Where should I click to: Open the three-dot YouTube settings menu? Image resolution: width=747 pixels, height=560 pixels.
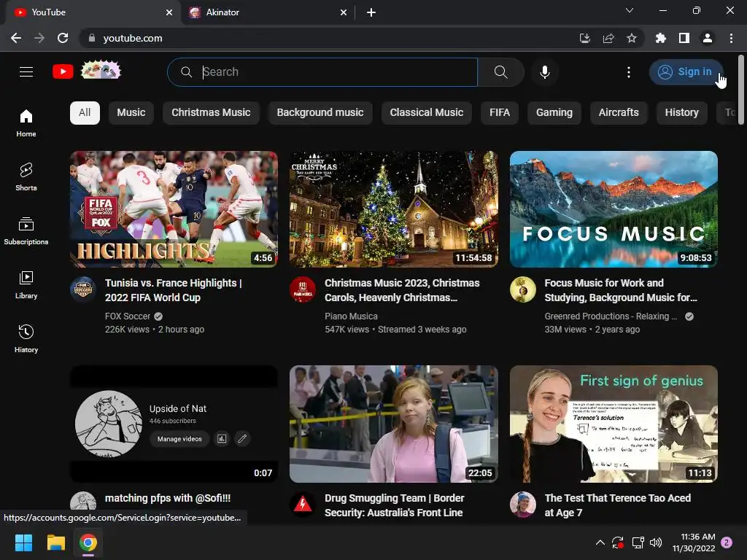tap(629, 72)
